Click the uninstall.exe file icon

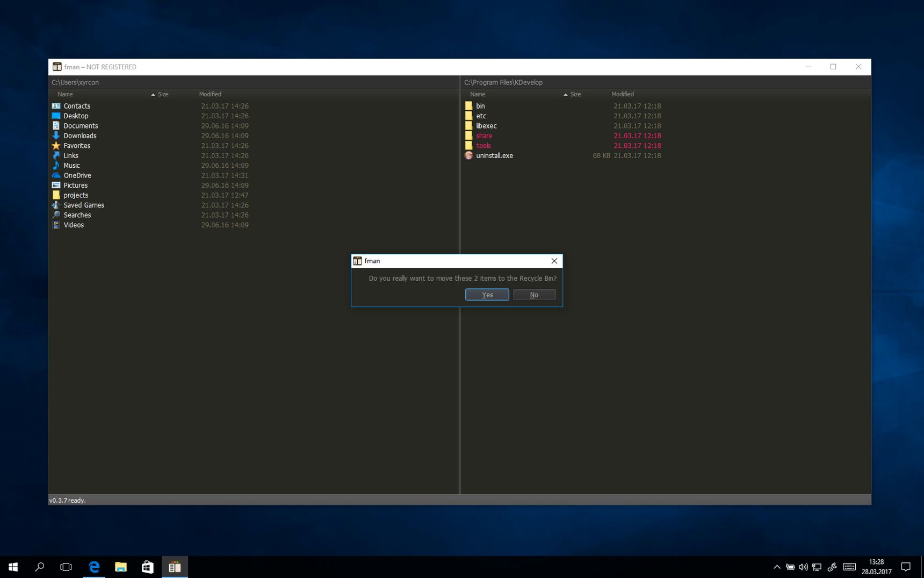coord(468,155)
